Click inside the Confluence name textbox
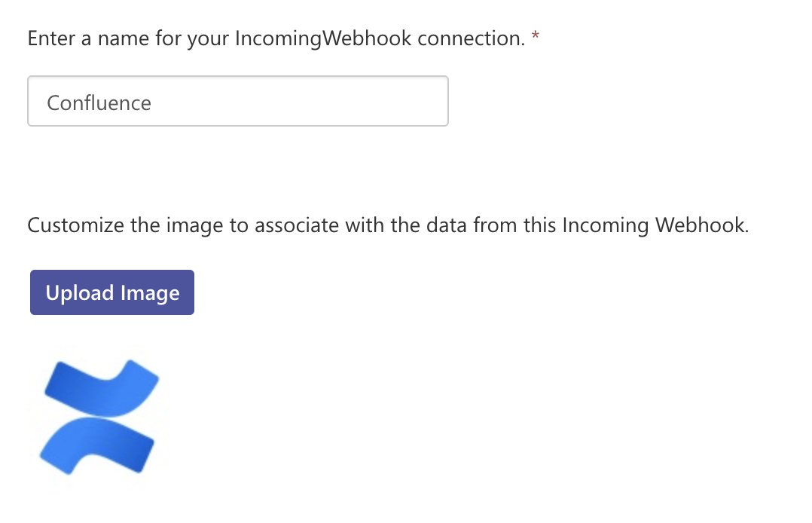 click(237, 100)
